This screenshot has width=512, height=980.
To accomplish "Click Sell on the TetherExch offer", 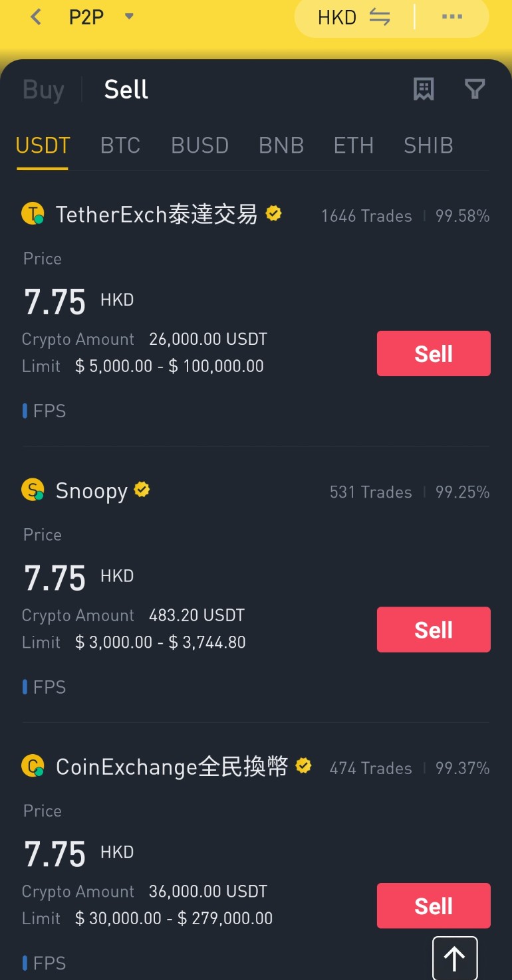I will click(434, 353).
